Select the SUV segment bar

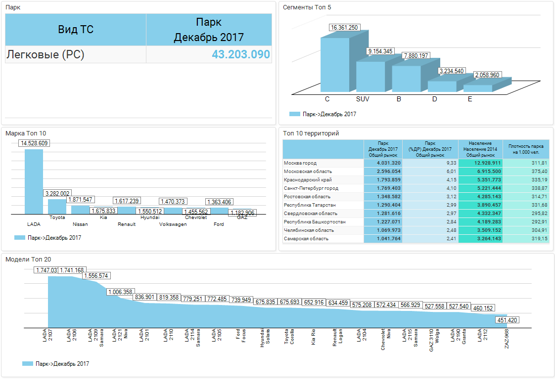coord(370,76)
